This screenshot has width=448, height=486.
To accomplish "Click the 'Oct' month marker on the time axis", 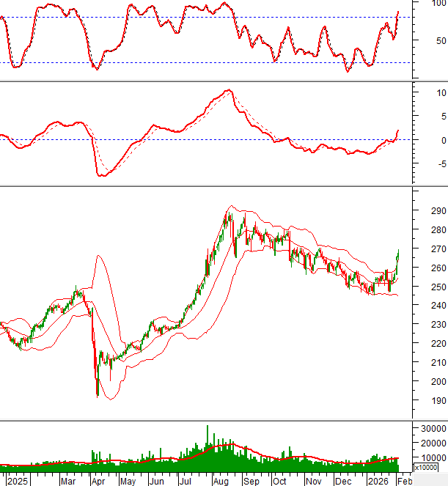I will click(x=279, y=481).
